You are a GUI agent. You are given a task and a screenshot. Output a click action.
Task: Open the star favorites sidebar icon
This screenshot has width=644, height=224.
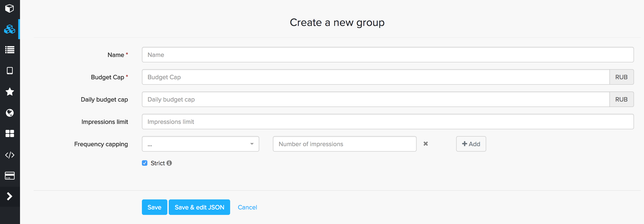pos(10,92)
